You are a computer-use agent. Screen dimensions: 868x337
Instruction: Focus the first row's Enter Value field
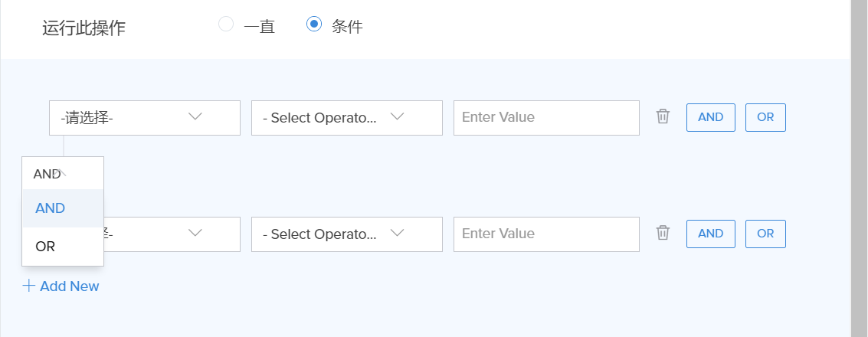click(x=545, y=117)
